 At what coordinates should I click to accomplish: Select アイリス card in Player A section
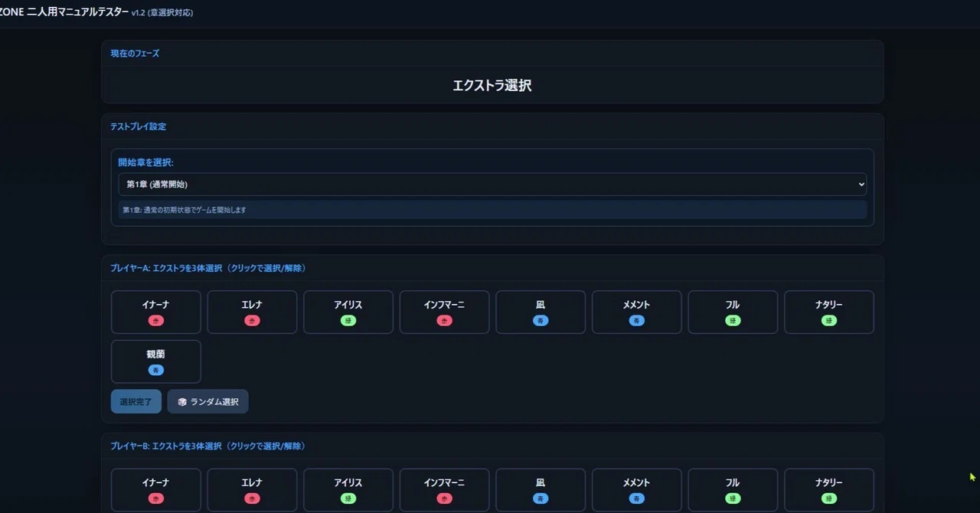348,312
